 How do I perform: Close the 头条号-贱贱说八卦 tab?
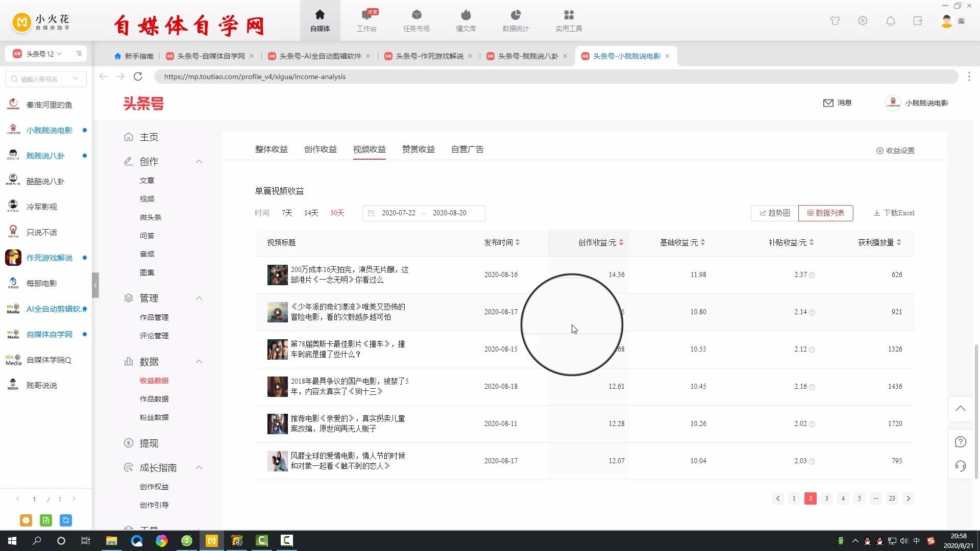tap(565, 56)
